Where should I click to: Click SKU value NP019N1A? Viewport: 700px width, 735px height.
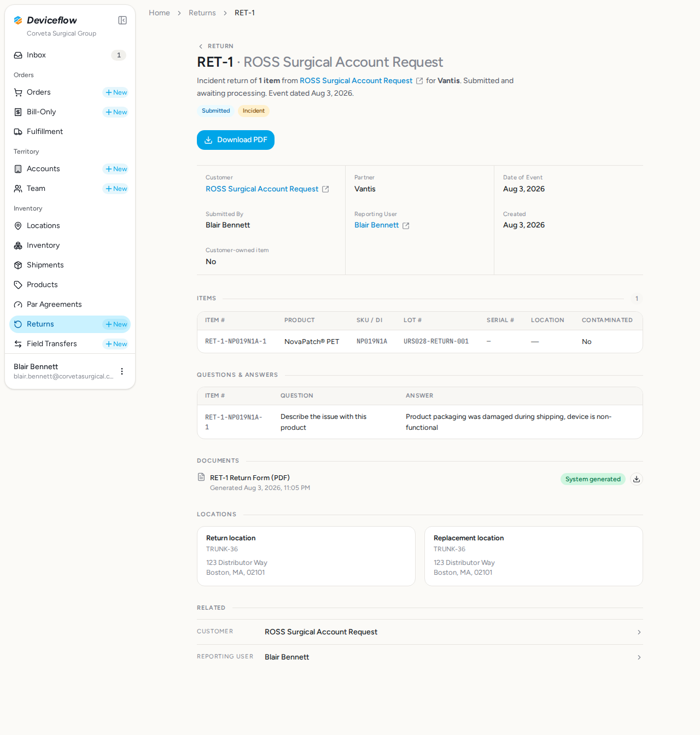[x=372, y=341]
